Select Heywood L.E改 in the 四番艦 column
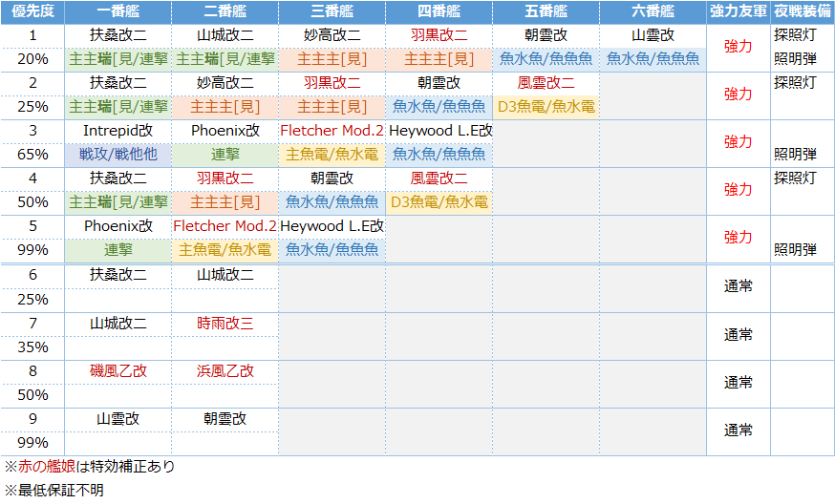Viewport: 835px width, 504px height. pos(440,131)
